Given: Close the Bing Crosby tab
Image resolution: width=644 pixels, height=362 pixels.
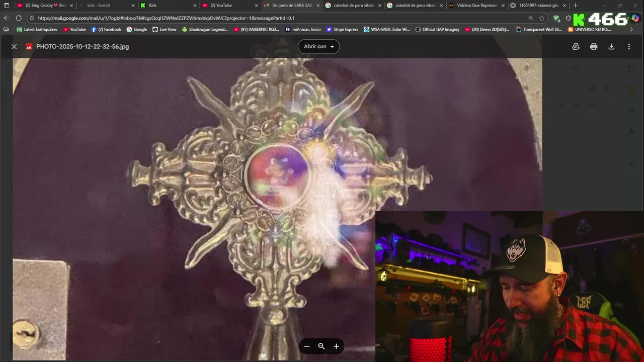Looking at the screenshot, I should 71,6.
